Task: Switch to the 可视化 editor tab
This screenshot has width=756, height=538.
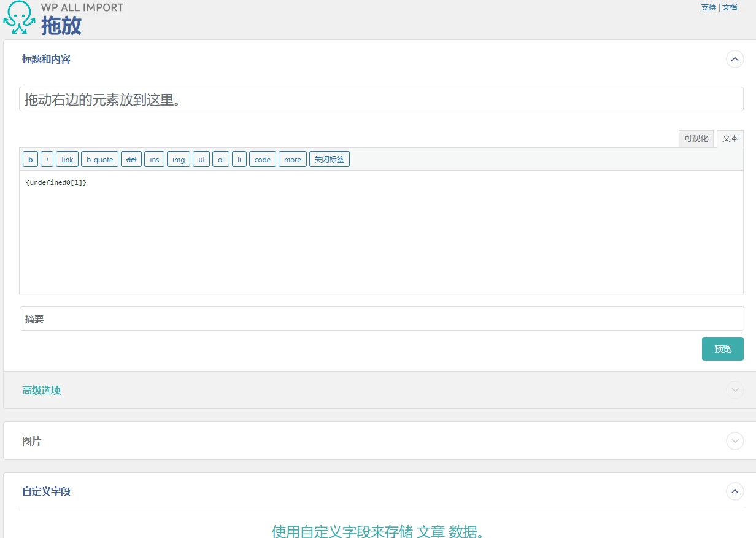Action: (696, 138)
